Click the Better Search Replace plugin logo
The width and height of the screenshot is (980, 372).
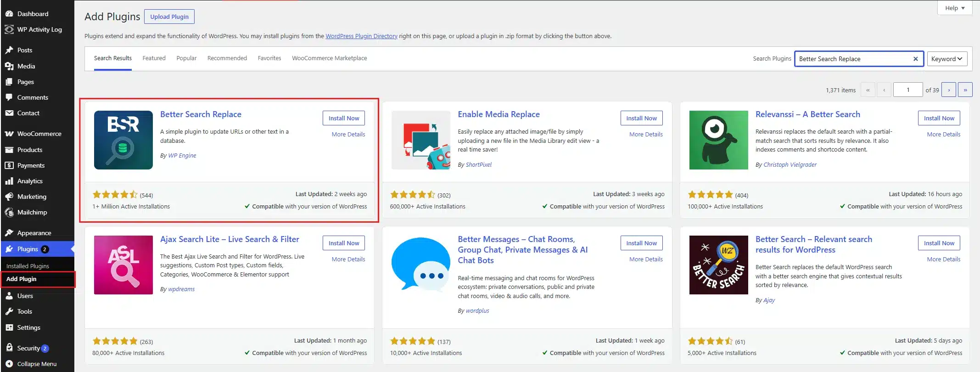coord(123,140)
